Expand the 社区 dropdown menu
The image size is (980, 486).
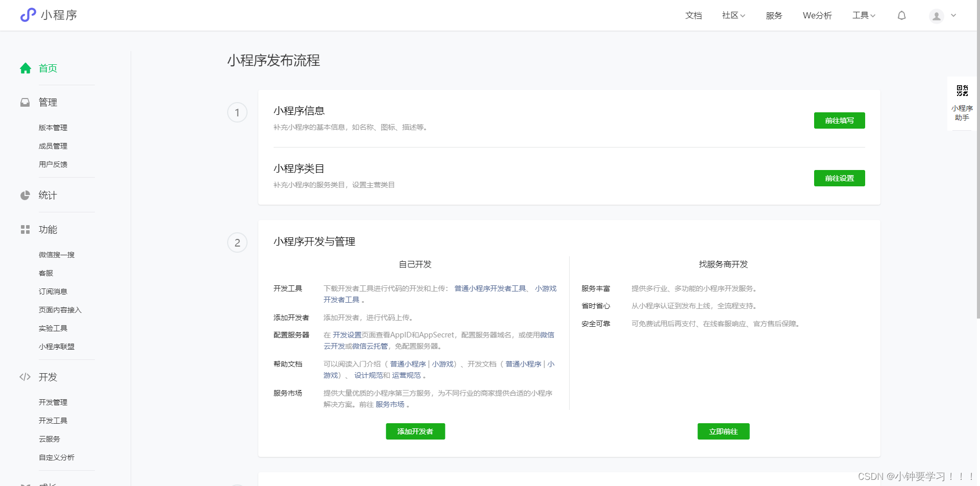coord(733,15)
